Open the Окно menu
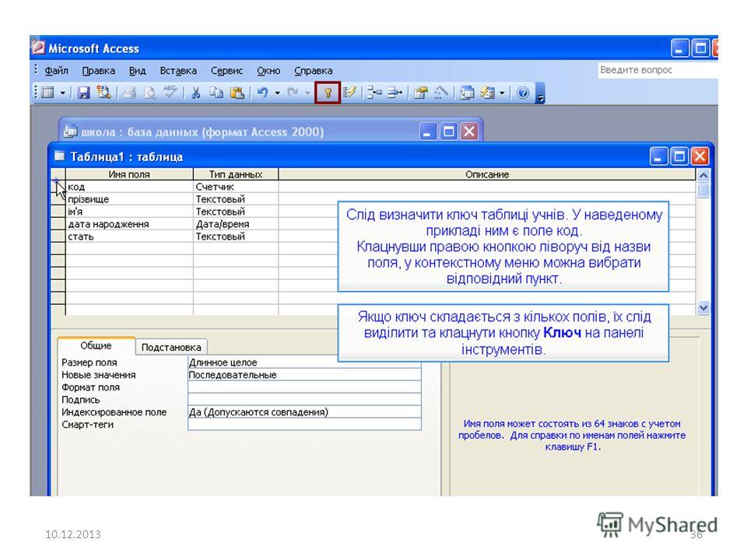Screen dimensions: 747x560 [x=268, y=71]
